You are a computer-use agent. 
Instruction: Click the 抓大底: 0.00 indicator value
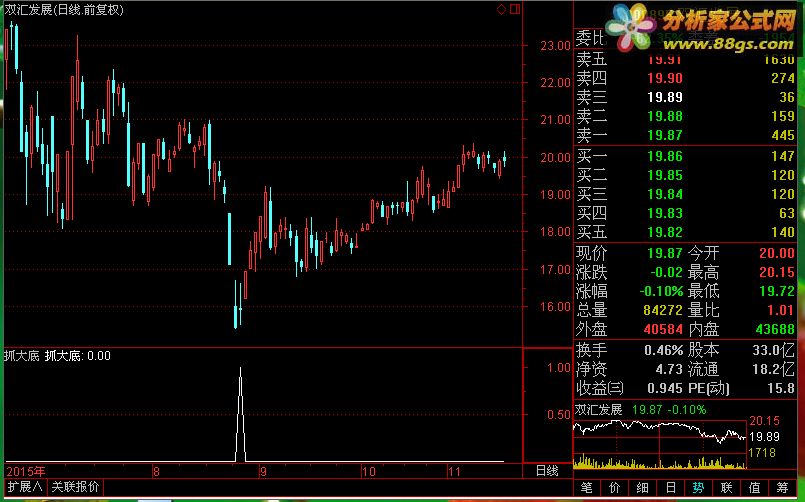(x=78, y=356)
